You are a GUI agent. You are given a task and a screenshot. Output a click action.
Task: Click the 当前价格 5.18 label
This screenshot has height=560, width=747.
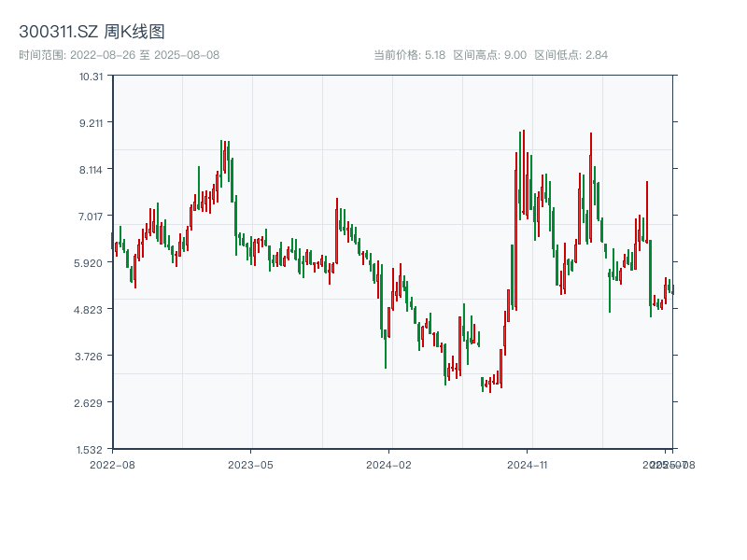tap(409, 55)
